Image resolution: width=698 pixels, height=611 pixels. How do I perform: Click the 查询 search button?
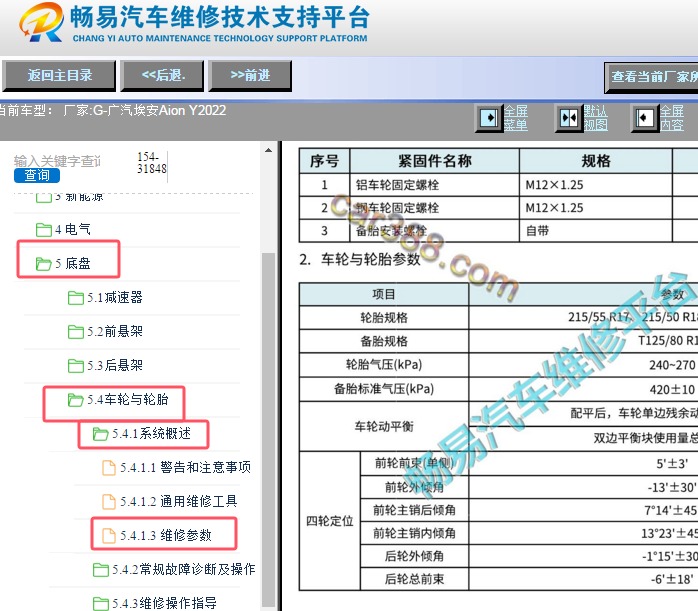pos(37,175)
